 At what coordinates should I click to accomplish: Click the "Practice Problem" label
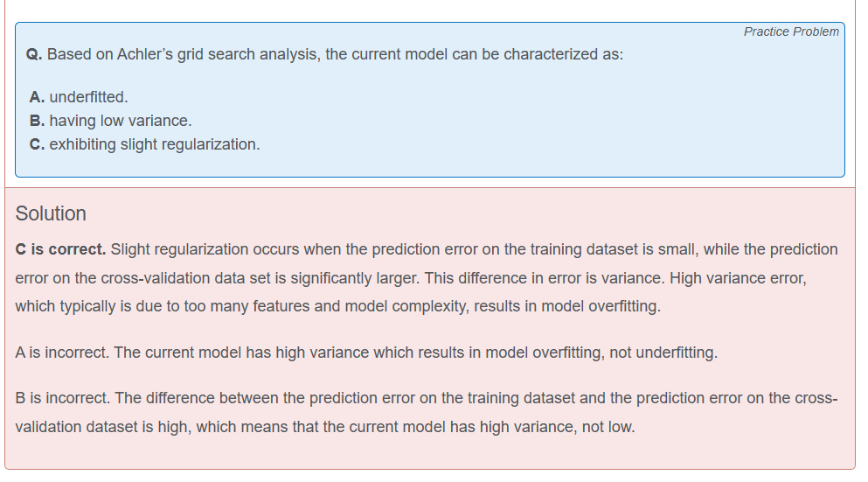tap(790, 31)
